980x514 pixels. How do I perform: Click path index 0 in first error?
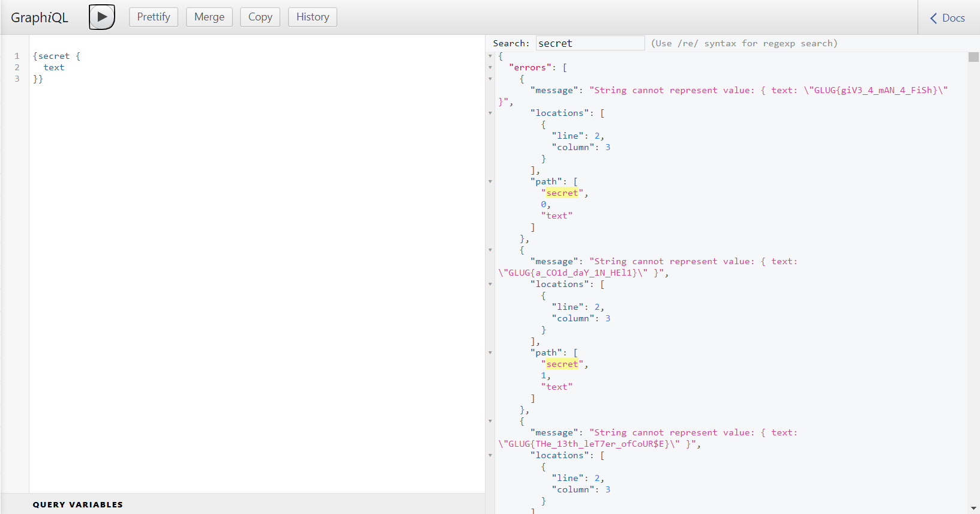tap(544, 204)
